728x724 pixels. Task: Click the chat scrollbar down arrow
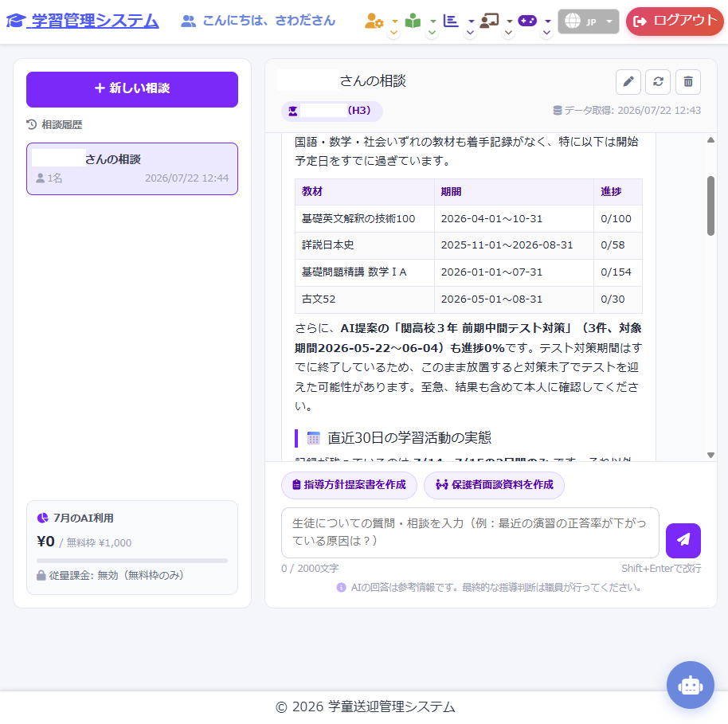tap(710, 455)
